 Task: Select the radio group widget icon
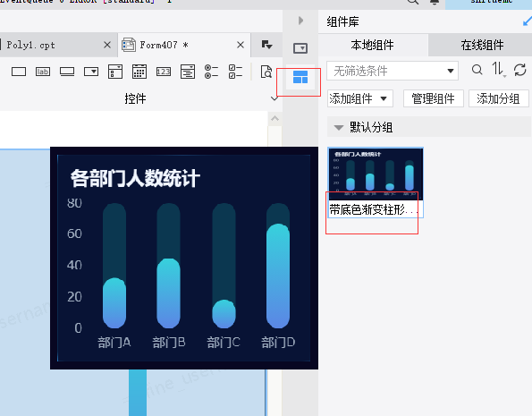click(211, 72)
